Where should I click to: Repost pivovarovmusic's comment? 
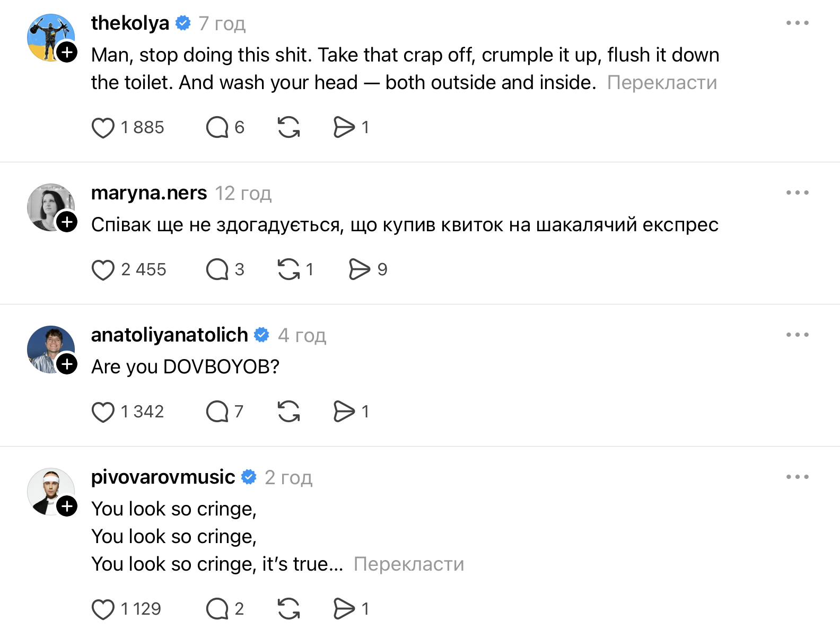(x=289, y=609)
